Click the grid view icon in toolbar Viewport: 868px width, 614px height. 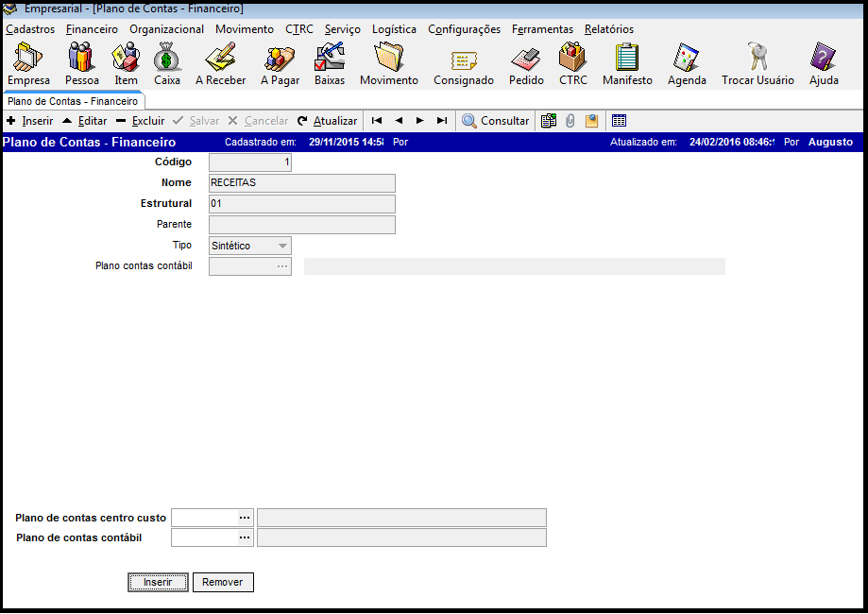point(620,121)
